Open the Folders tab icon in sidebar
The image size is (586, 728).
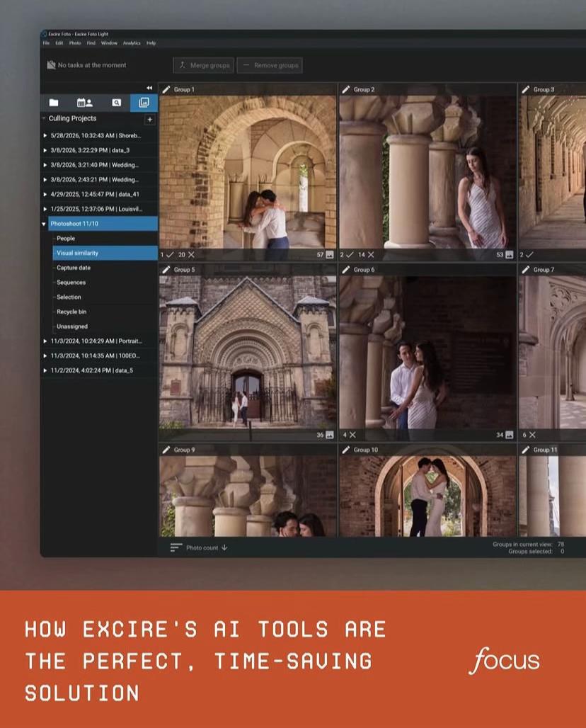tap(54, 103)
